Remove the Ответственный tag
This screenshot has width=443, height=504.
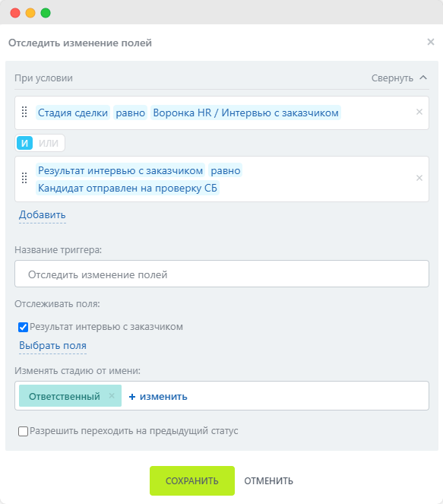[112, 396]
